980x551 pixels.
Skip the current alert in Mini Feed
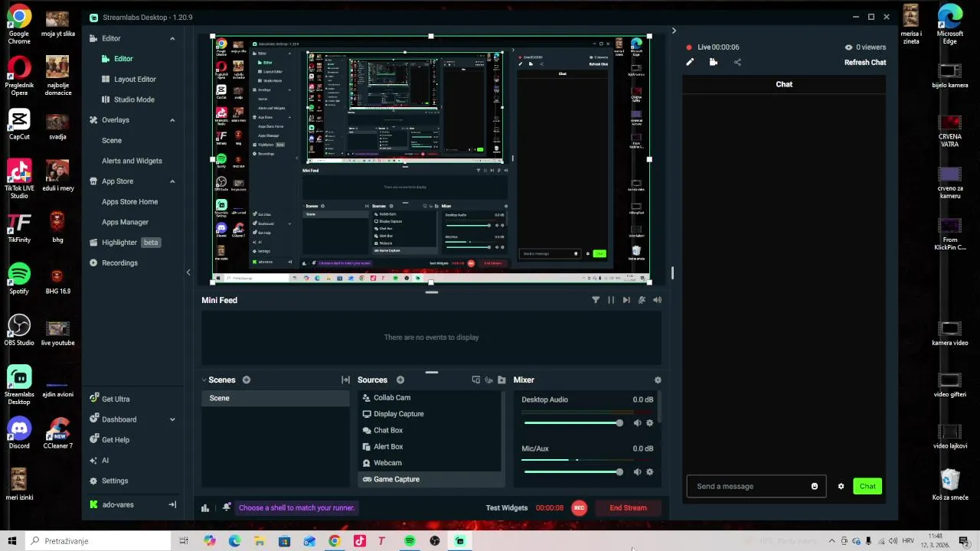click(x=626, y=300)
